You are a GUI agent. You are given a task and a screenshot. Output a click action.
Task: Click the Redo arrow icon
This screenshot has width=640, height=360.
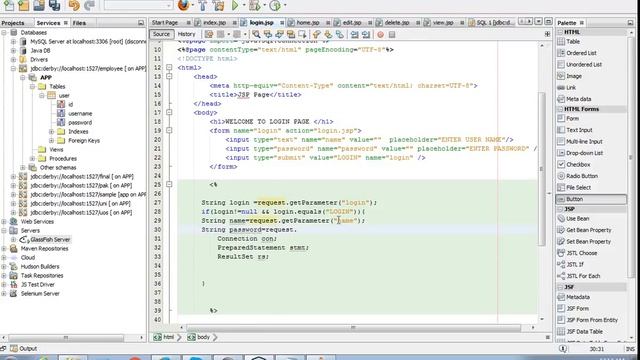click(89, 5)
